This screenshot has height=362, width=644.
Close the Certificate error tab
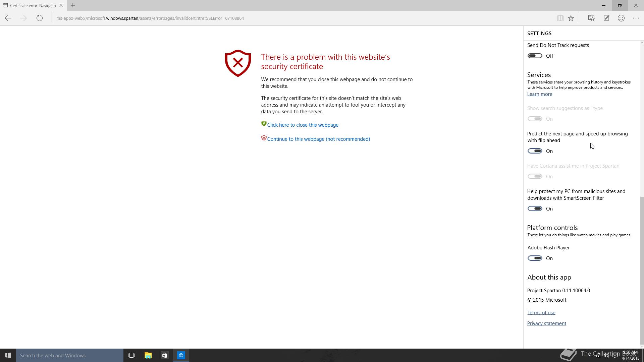pos(61,5)
